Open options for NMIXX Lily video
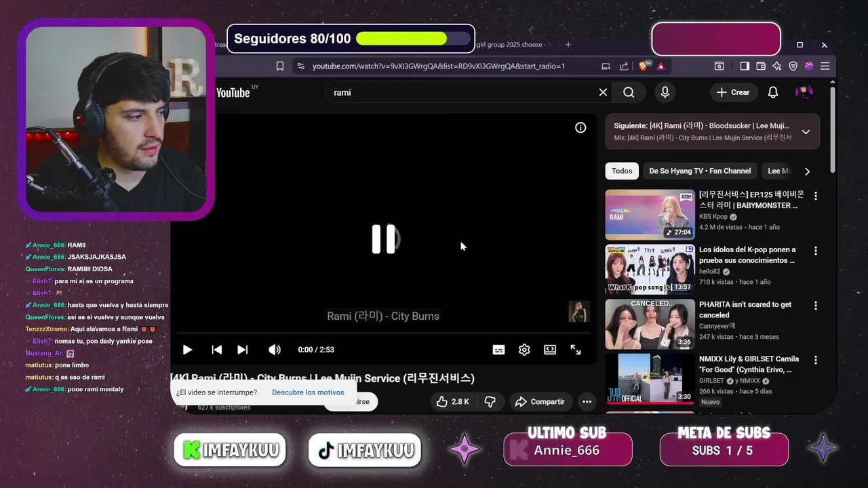868x488 pixels. [x=816, y=360]
